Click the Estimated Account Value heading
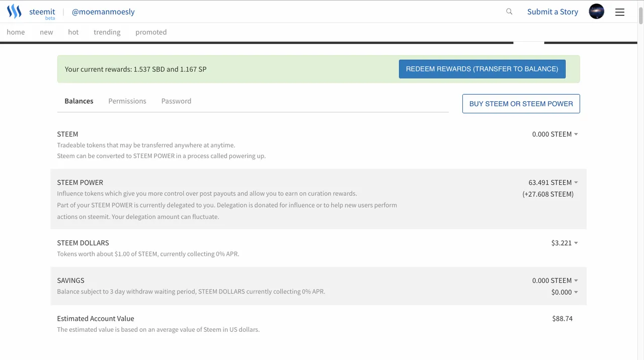This screenshot has width=644, height=360. (x=96, y=318)
